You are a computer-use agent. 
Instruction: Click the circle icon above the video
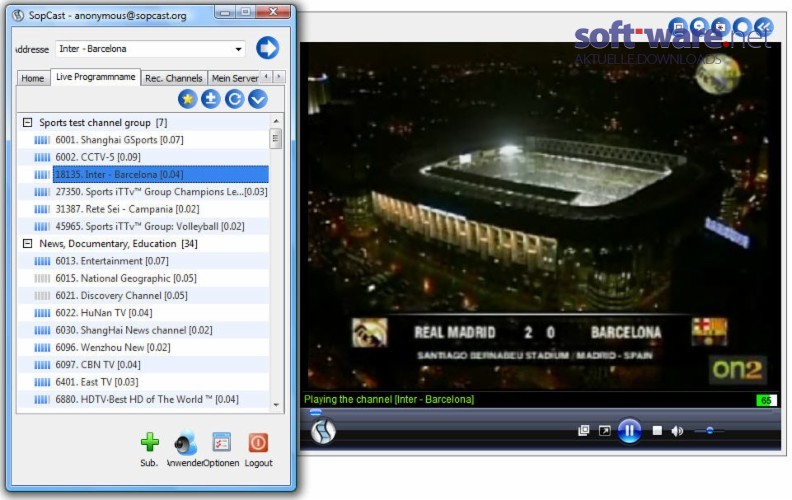pos(742,26)
